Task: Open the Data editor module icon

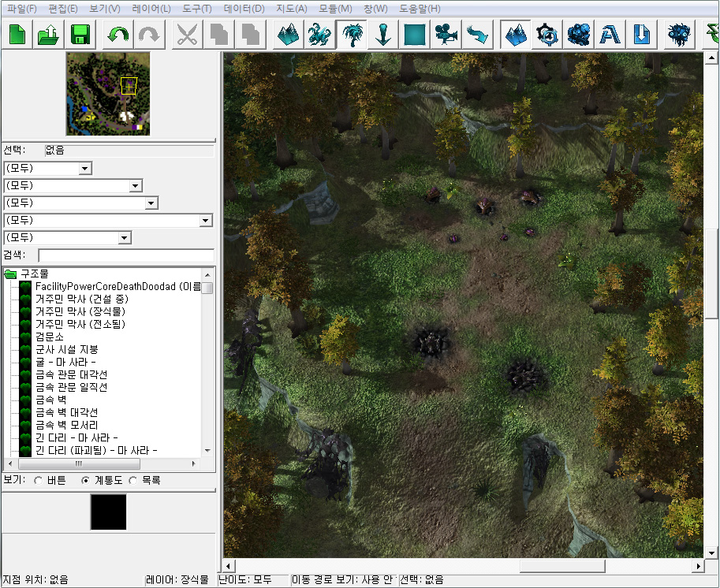Action: [579, 35]
